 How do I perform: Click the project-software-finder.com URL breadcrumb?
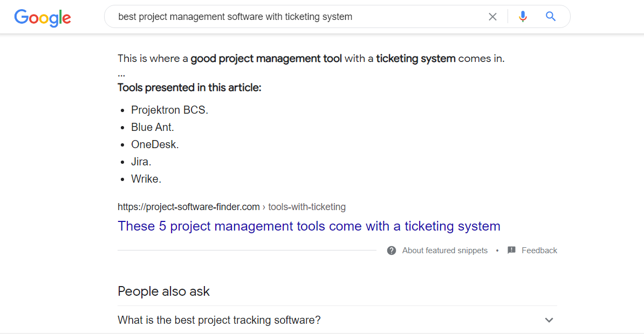(231, 207)
